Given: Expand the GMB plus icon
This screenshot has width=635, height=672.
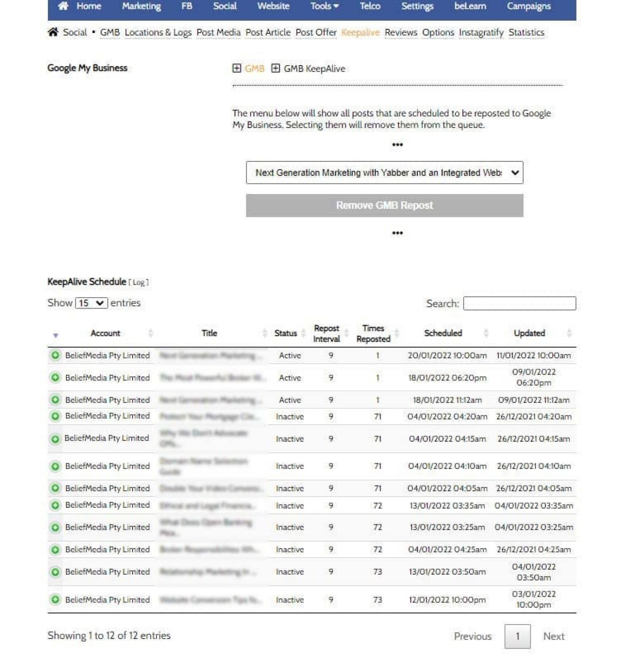Looking at the screenshot, I should (237, 68).
